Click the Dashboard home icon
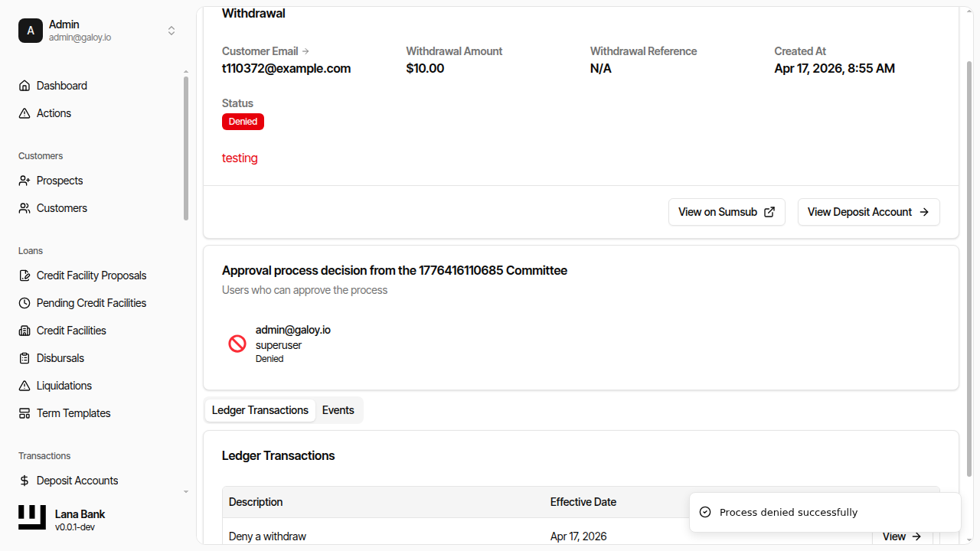The image size is (980, 551). point(24,86)
